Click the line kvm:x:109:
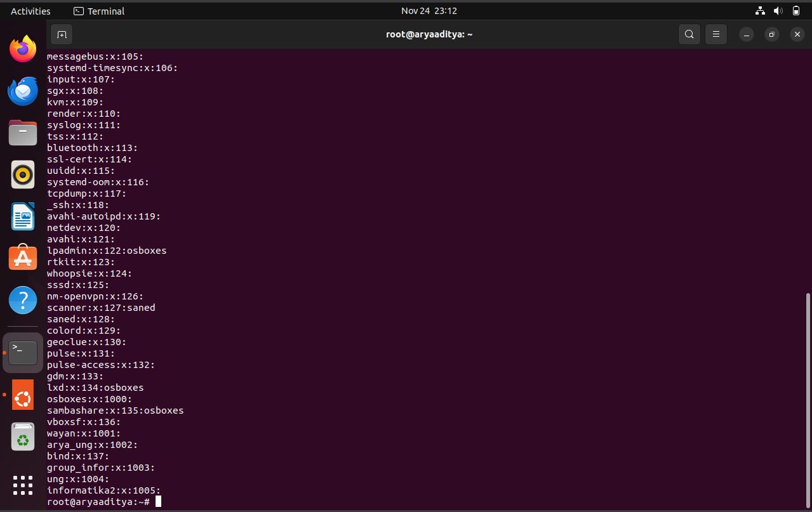This screenshot has height=512, width=812. coord(76,102)
